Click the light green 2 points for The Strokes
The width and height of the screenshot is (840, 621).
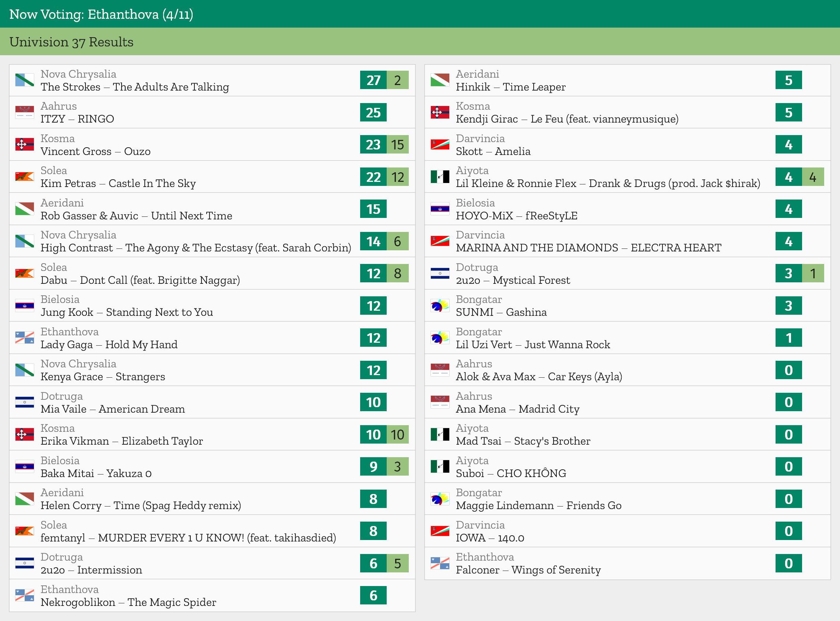click(x=397, y=80)
